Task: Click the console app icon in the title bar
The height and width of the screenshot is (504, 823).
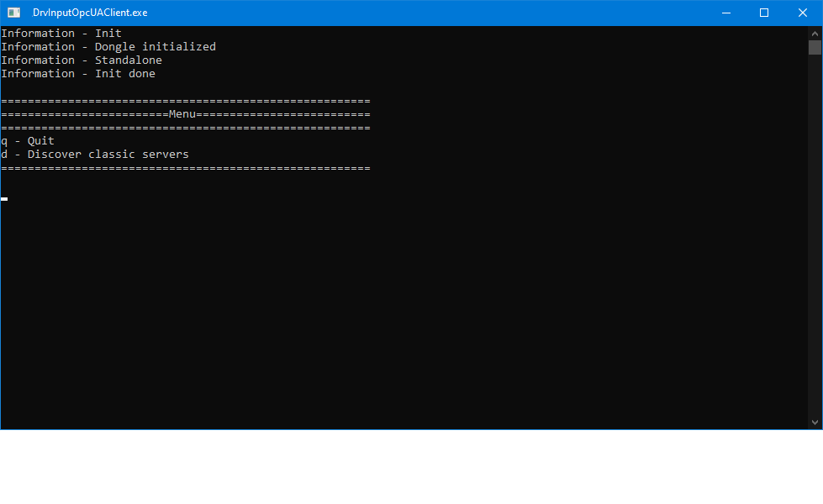Action: [x=14, y=13]
